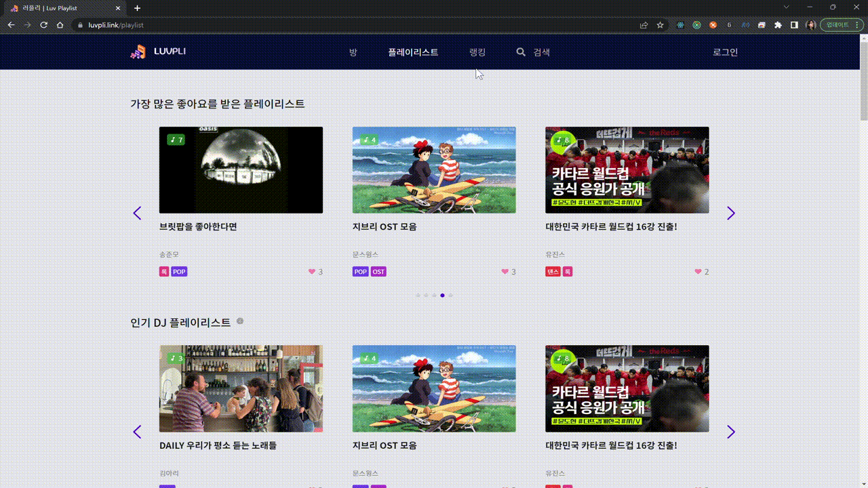
Task: Click the POP tag on 브릿팝을 좋아한다면
Action: click(179, 272)
